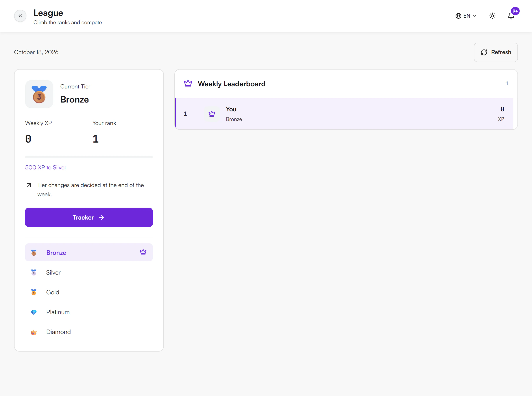Select the Platinum tier row

(x=89, y=312)
